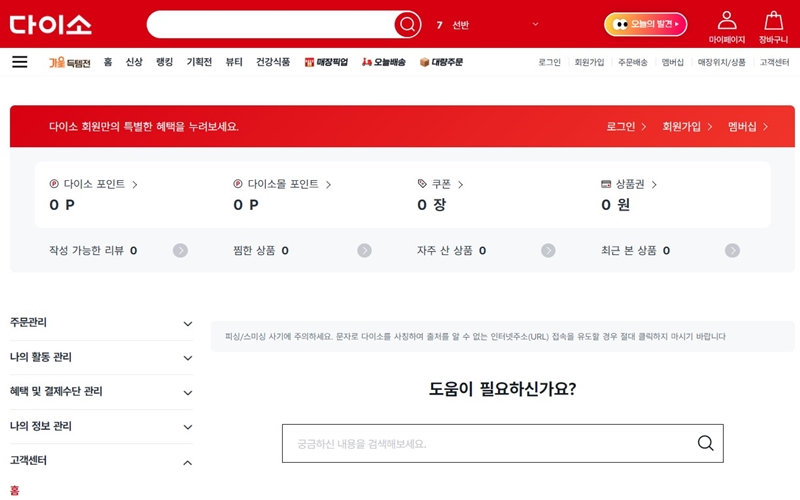Open 매장픽업 store pickup
Image resolution: width=800 pixels, height=500 pixels.
coord(326,62)
